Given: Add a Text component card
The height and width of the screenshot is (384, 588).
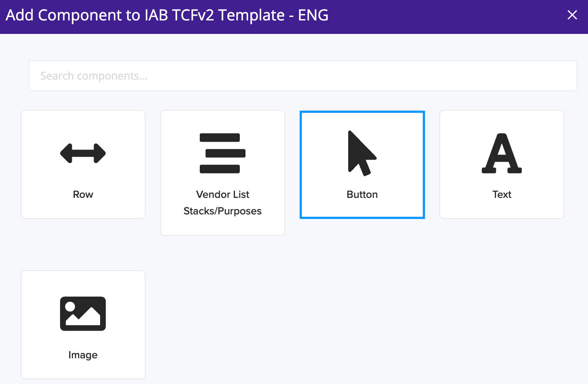Looking at the screenshot, I should click(502, 164).
